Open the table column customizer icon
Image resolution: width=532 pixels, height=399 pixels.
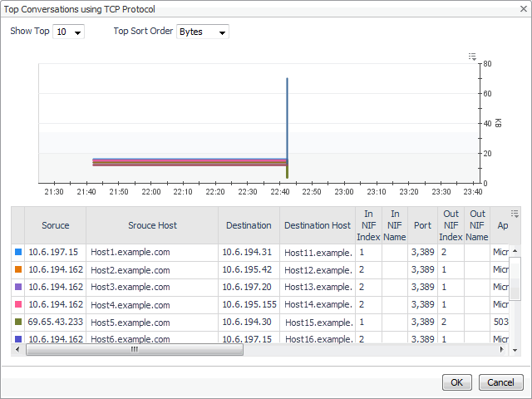515,214
